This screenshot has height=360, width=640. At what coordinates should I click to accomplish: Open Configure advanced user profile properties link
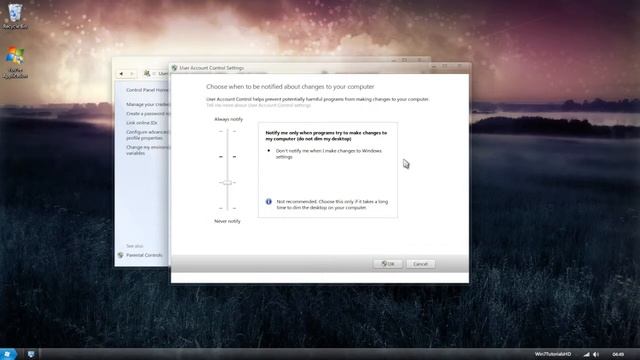(147, 135)
